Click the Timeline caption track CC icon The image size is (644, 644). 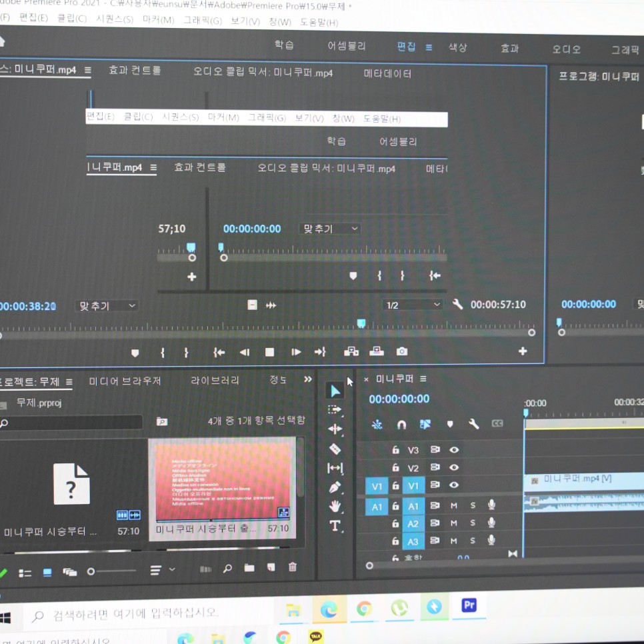coord(497,423)
